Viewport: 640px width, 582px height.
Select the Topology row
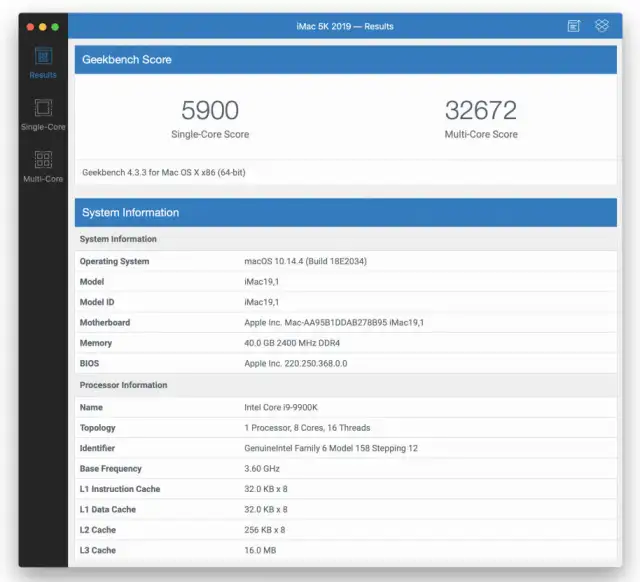click(345, 428)
